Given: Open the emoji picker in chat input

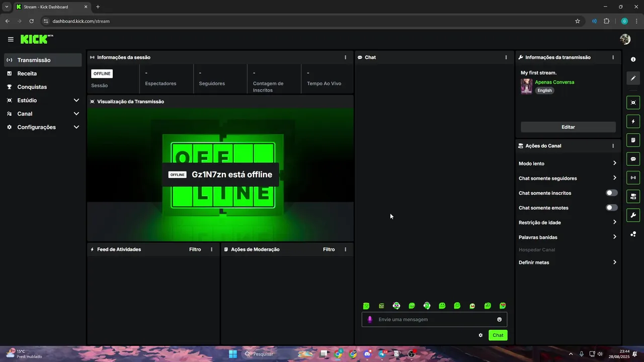Looking at the screenshot, I should [499, 319].
